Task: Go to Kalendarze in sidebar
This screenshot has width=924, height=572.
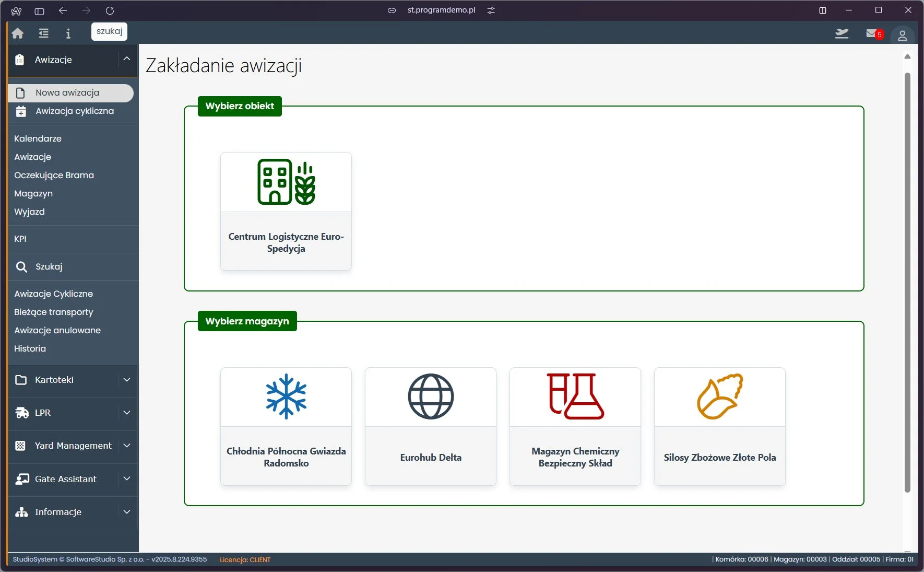Action: point(38,138)
